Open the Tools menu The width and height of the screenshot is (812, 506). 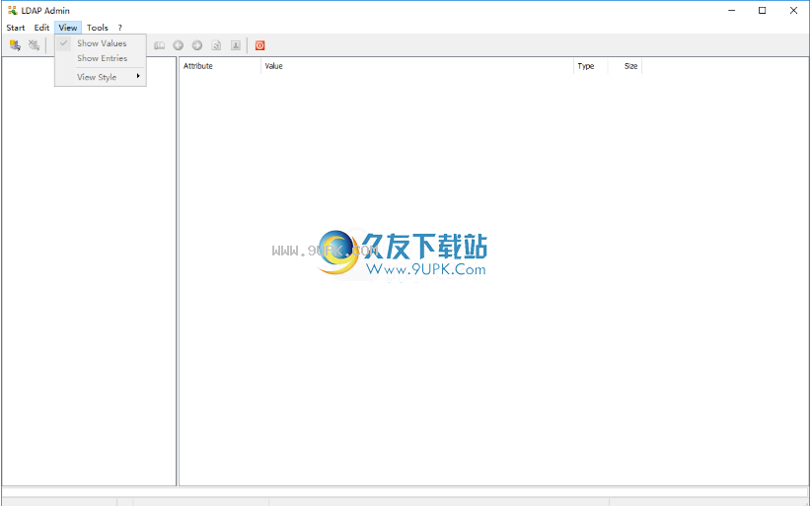(98, 28)
